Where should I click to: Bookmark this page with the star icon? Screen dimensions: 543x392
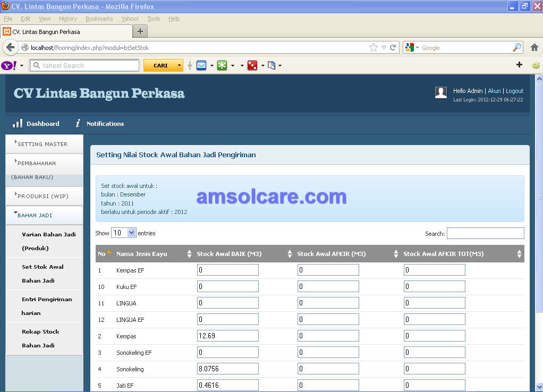pos(374,47)
